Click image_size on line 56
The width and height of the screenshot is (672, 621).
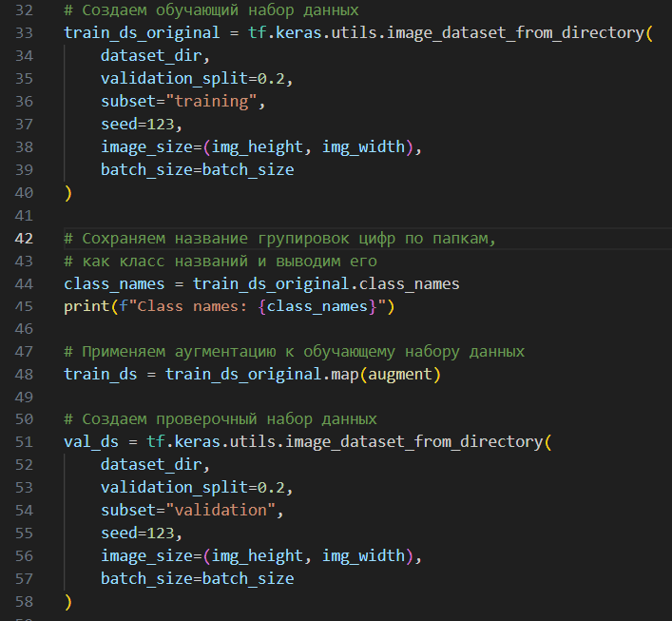pyautogui.click(x=146, y=556)
